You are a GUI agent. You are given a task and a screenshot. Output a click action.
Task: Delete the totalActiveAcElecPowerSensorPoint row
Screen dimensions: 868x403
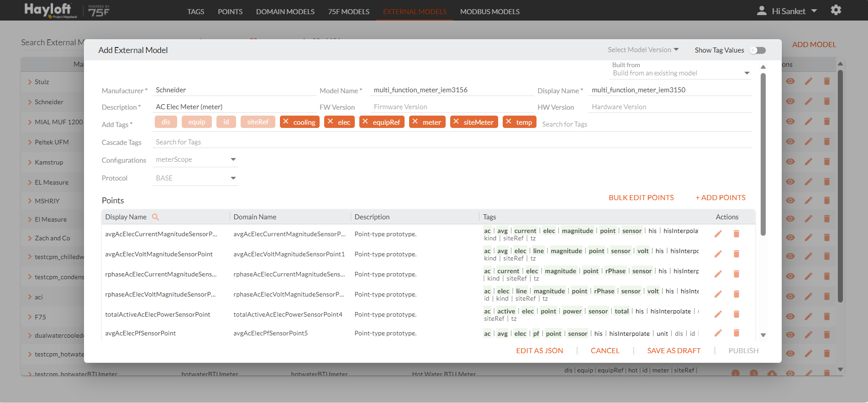736,314
